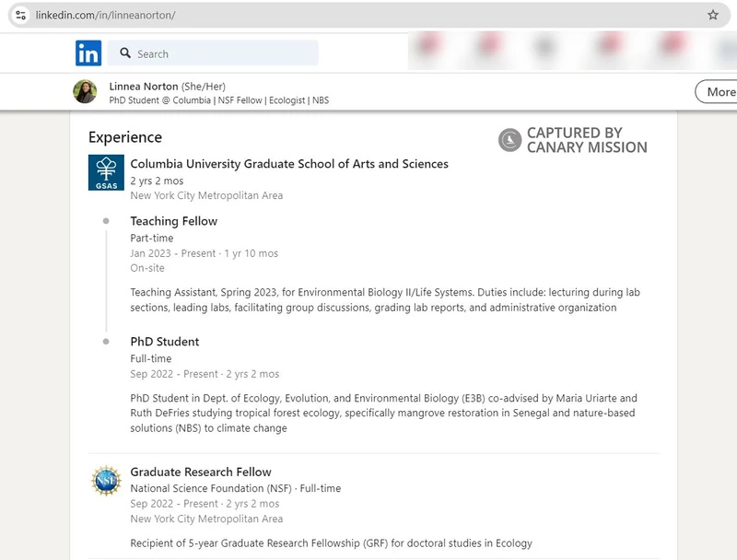The image size is (737, 560).
Task: Select the Experience section heading
Action: pos(126,137)
